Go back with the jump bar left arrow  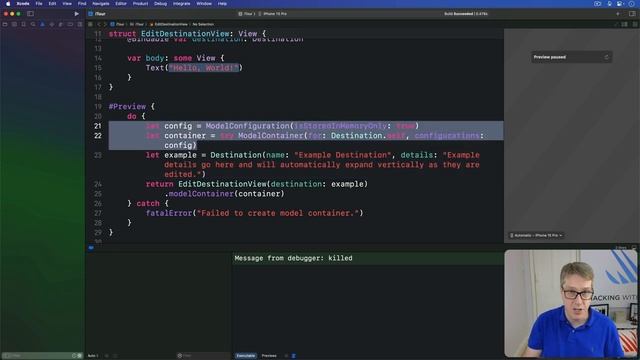tap(99, 24)
